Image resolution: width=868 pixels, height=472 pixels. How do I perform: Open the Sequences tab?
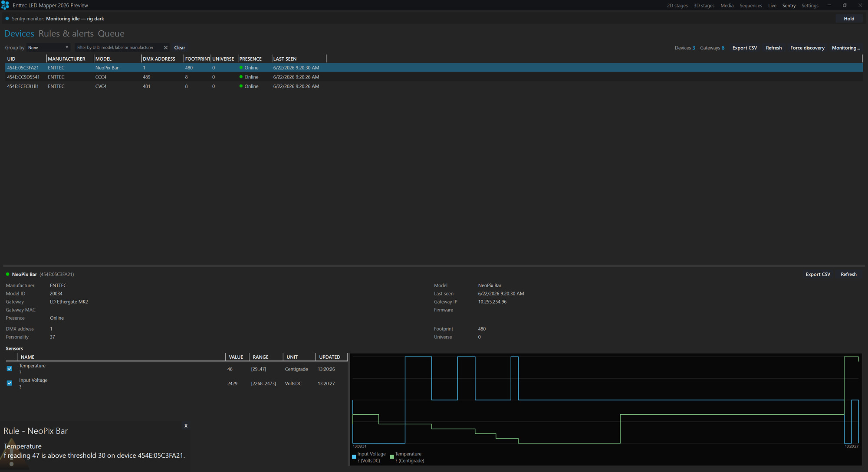coord(751,6)
